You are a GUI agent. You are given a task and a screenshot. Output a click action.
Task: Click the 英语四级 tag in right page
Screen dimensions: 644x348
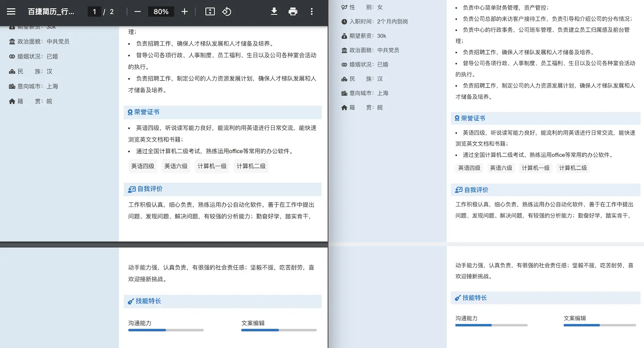pos(469,168)
